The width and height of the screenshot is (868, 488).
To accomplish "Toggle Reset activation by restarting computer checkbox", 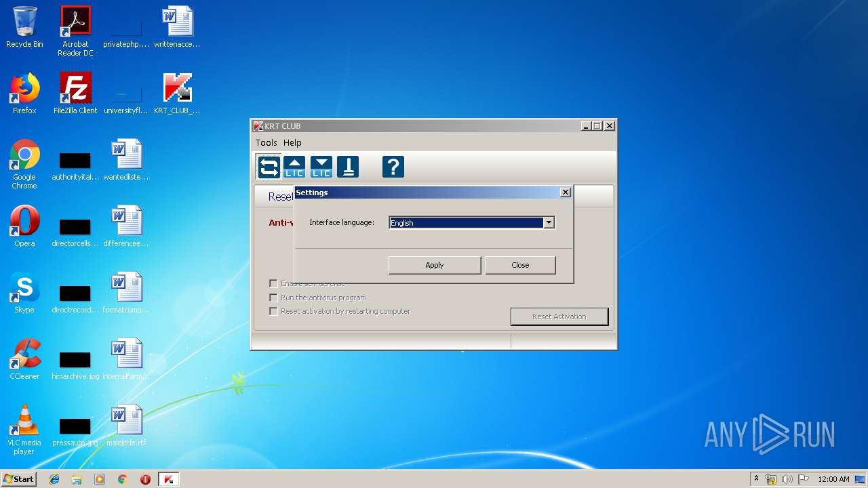I will tap(273, 311).
